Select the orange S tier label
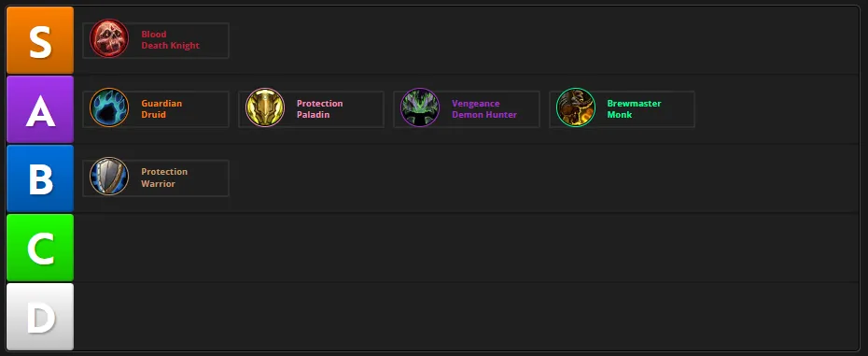This screenshot has width=868, height=356. tap(40, 40)
